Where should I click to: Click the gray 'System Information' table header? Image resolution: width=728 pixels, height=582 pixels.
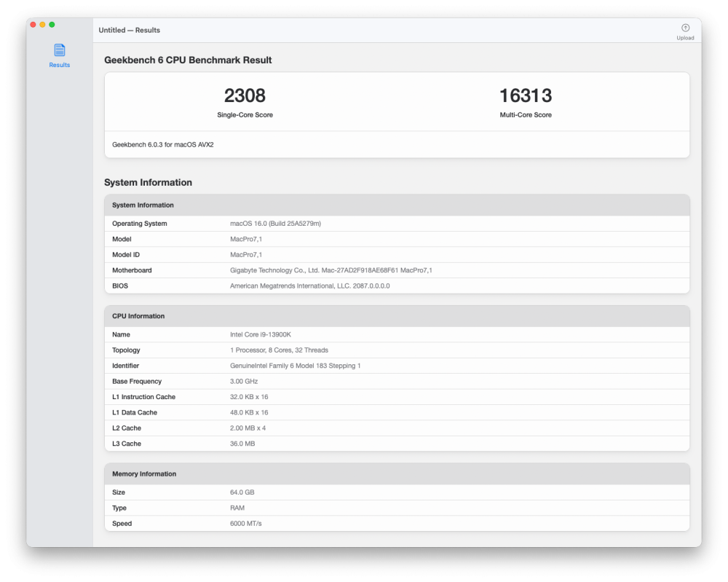(397, 205)
